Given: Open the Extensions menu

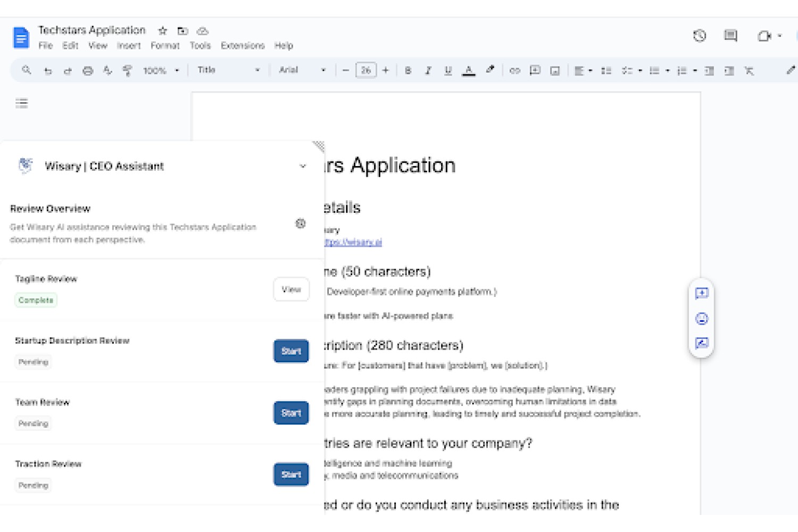Looking at the screenshot, I should pos(243,46).
